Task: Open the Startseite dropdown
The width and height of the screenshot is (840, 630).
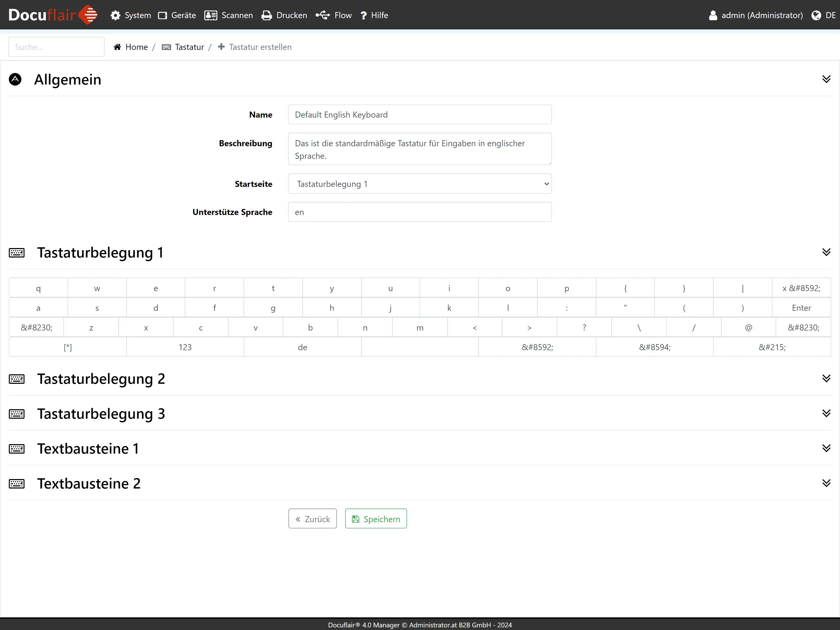Action: 420,184
